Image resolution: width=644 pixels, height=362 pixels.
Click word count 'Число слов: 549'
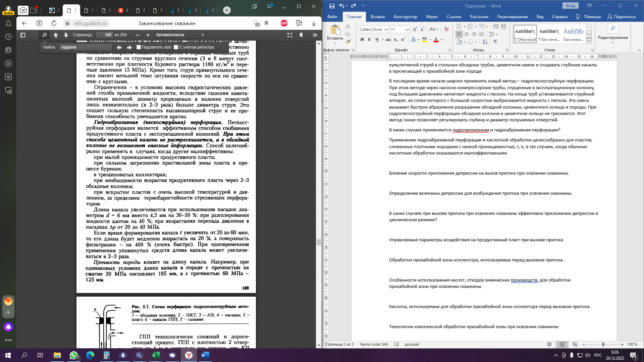click(374, 344)
